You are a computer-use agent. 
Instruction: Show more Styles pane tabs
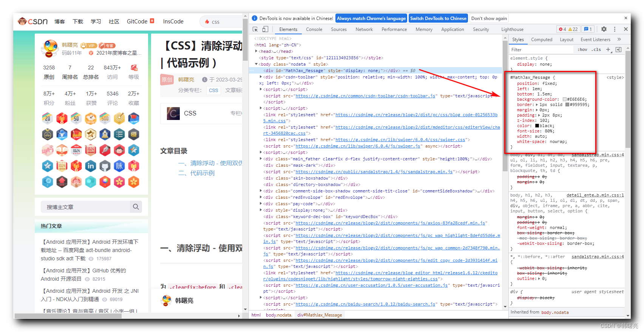pyautogui.click(x=619, y=39)
